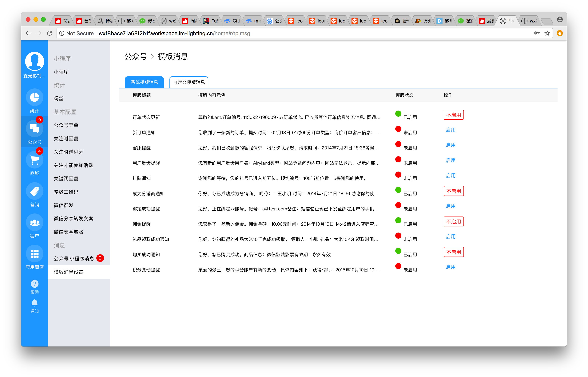Viewport: 588px width, 377px height.
Task: Close the current browser tab
Action: coord(513,21)
